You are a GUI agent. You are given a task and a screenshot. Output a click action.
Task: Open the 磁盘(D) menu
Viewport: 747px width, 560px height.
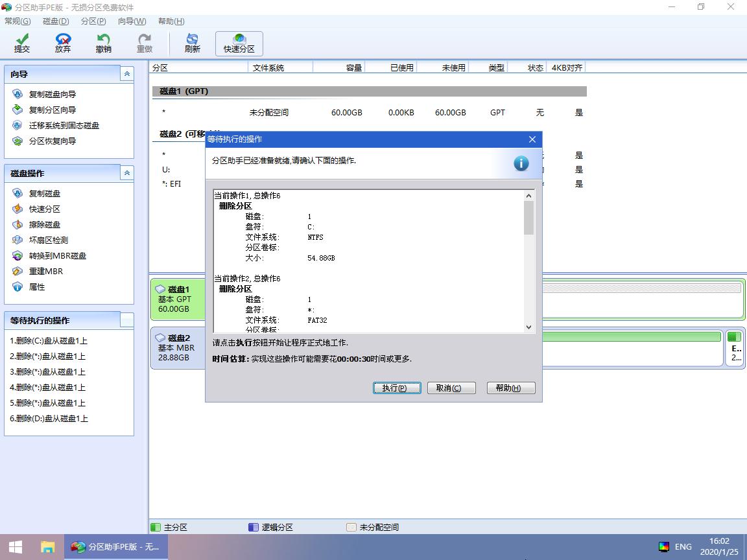tap(55, 21)
